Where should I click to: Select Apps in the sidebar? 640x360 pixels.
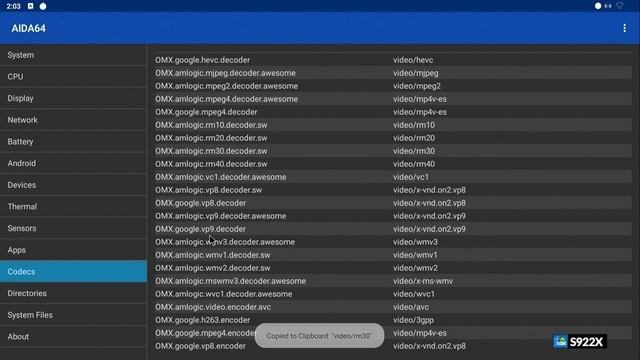tap(73, 249)
